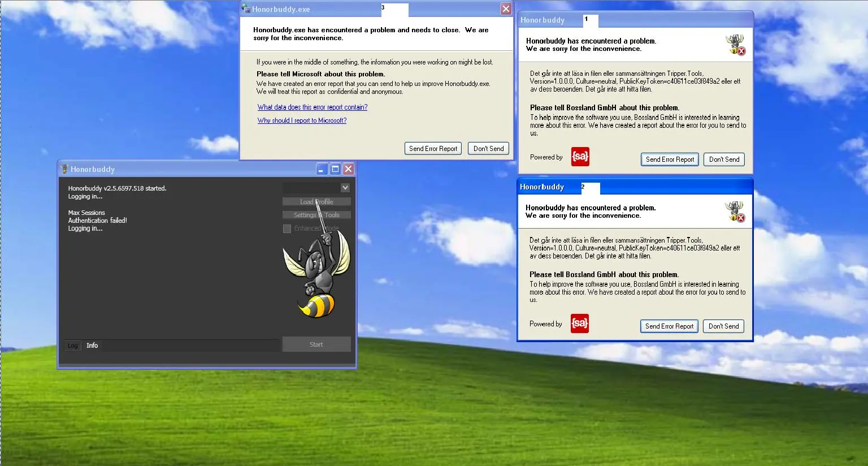868x466 pixels.
Task: Minimize the Honorbuddy main window
Action: click(322, 169)
